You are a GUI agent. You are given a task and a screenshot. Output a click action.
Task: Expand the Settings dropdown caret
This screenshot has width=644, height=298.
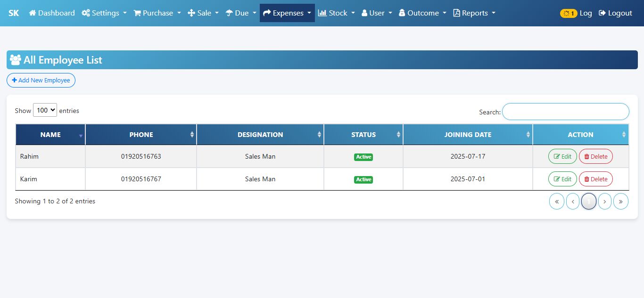125,13
